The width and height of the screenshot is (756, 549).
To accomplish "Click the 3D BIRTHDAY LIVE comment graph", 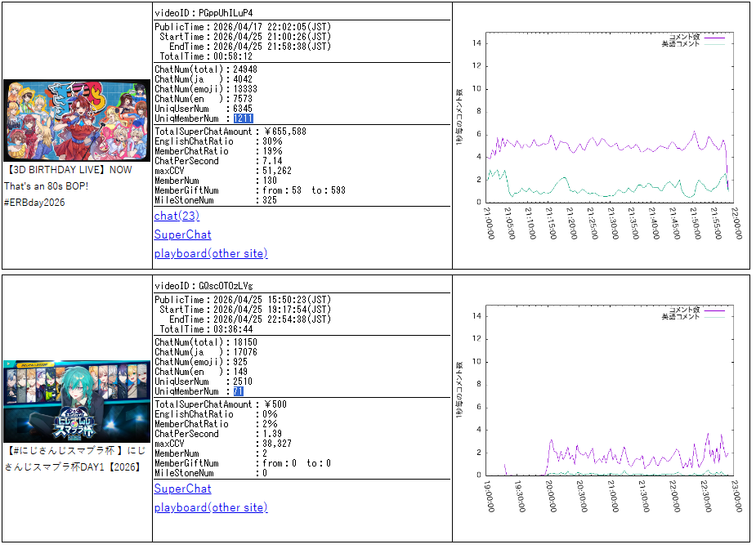I will (x=601, y=136).
